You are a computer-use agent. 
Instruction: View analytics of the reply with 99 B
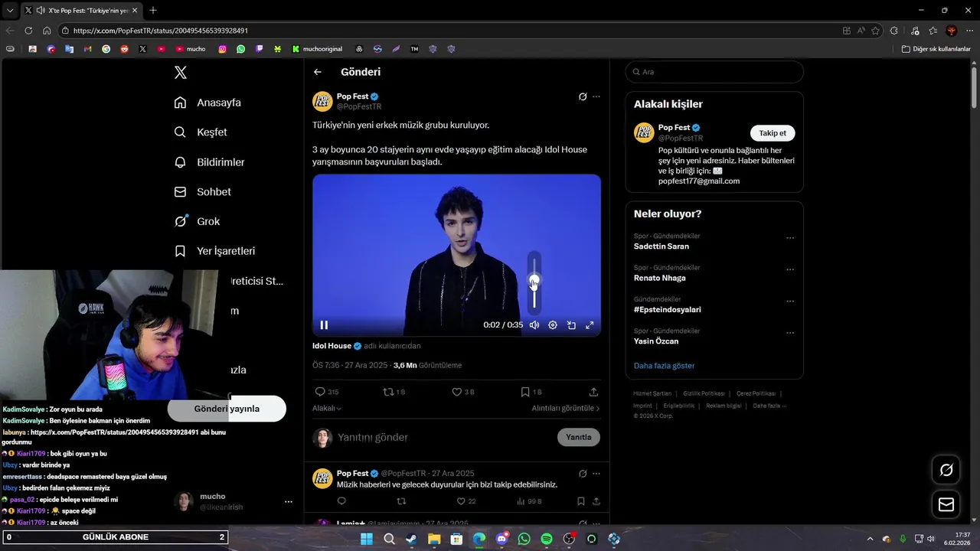(530, 501)
